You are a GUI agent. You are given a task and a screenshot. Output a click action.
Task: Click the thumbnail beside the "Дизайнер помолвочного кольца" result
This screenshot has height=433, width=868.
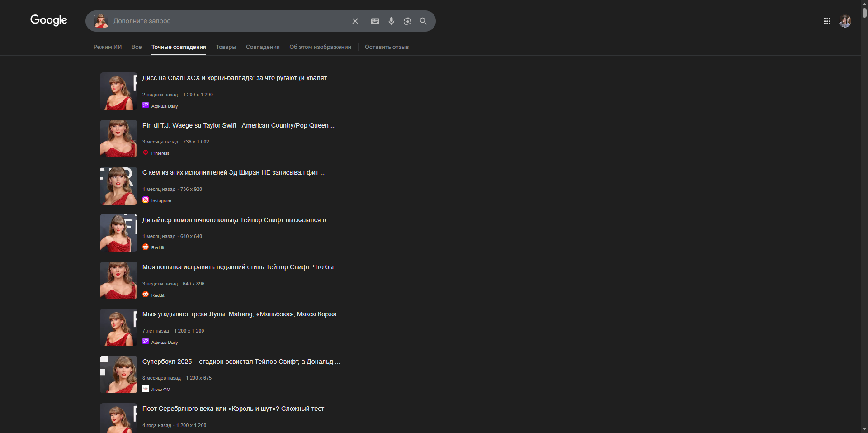click(x=118, y=233)
